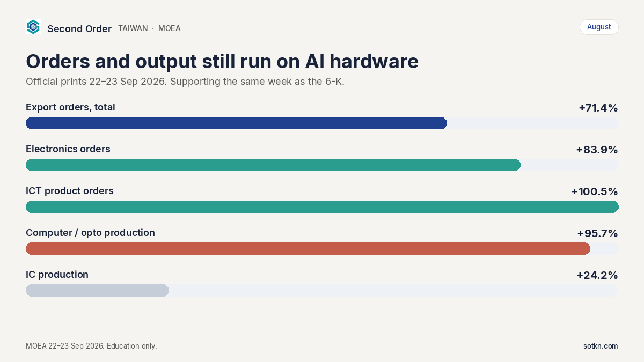The image size is (644, 362).
Task: Click the +83.9% value label
Action: tap(597, 150)
